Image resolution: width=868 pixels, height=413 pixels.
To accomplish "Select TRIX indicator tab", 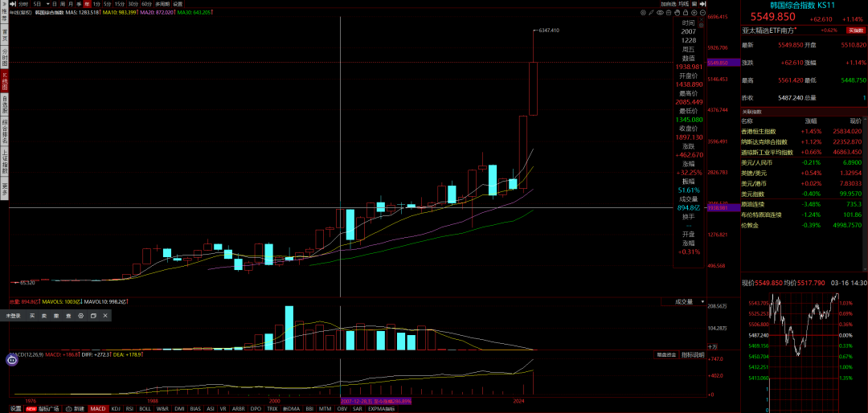I will coord(272,408).
